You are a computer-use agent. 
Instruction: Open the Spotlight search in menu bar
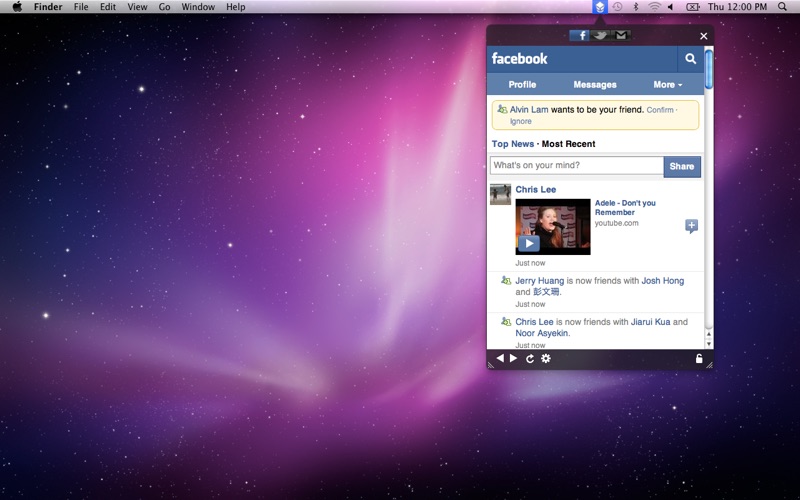coord(782,7)
